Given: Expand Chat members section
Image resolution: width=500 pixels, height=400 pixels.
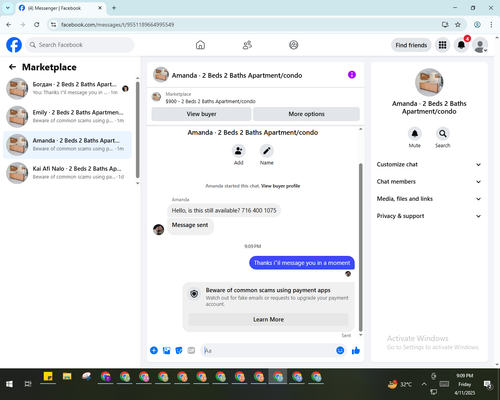Looking at the screenshot, I should pyautogui.click(x=429, y=182).
